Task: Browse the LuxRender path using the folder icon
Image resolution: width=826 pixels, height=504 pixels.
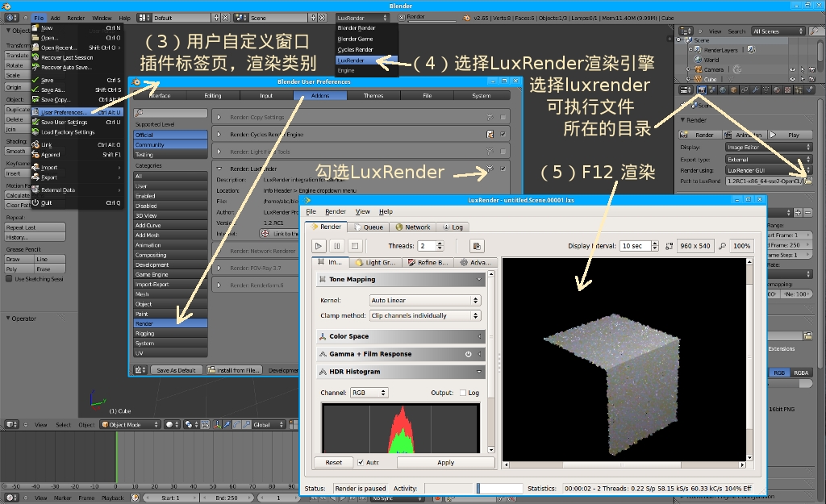Action: coord(808,181)
